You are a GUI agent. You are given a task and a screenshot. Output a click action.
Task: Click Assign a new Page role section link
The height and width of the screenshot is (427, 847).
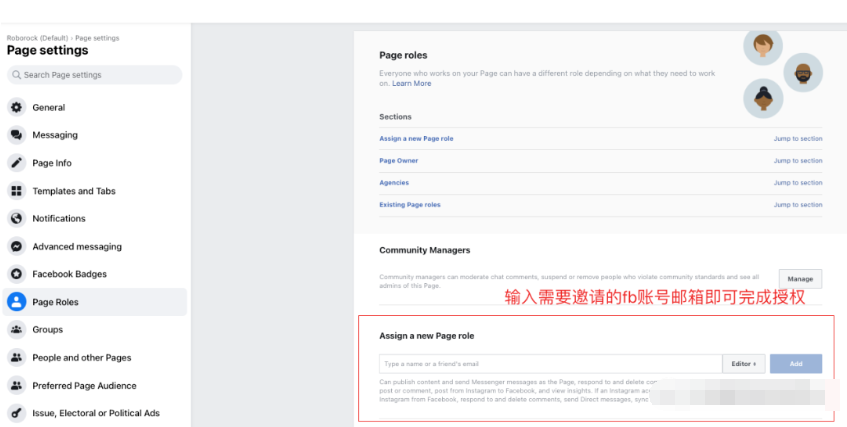pos(416,138)
